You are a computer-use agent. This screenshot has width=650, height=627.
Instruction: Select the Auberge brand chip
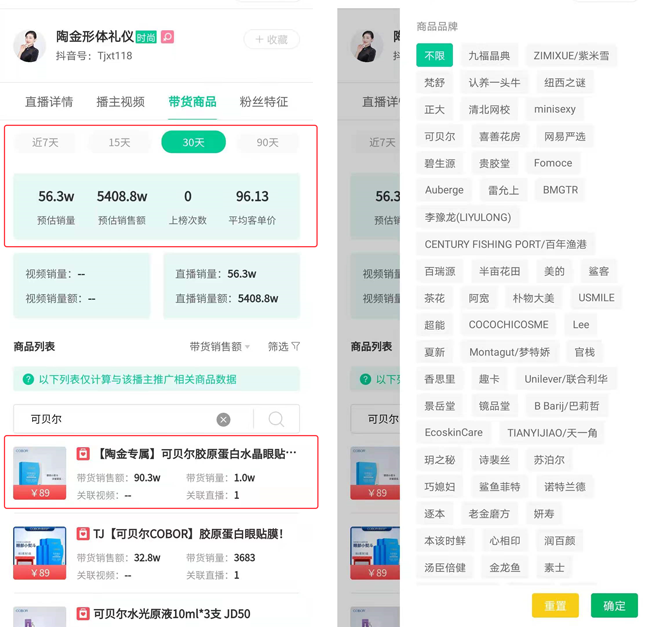444,190
